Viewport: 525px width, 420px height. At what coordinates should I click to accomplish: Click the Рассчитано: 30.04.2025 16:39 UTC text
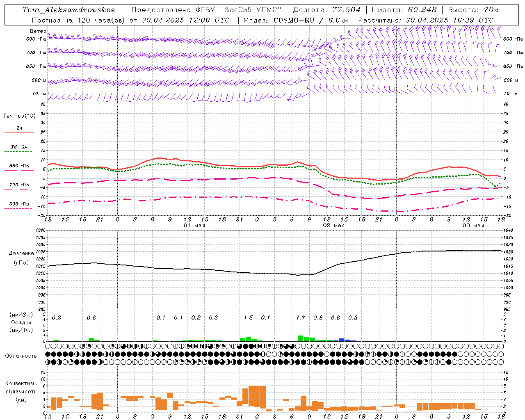point(426,20)
